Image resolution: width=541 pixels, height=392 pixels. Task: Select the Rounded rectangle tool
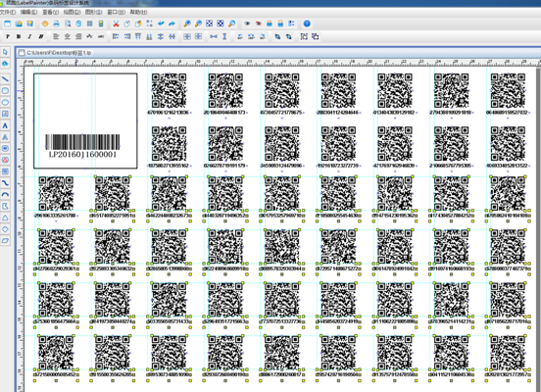pos(5,91)
